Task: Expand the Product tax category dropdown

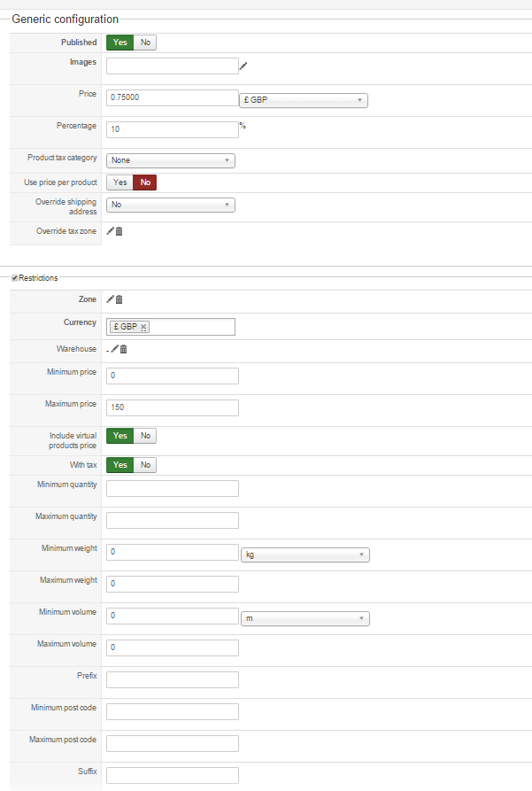Action: [170, 160]
